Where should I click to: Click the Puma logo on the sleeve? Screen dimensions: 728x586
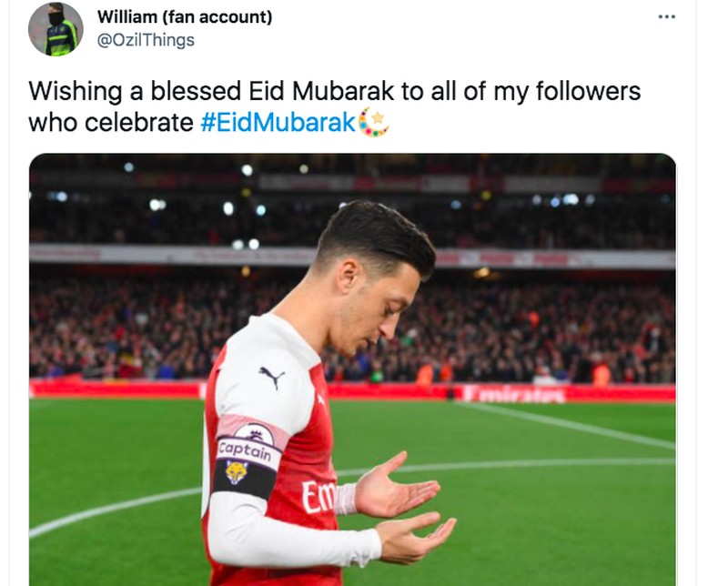pyautogui.click(x=271, y=376)
